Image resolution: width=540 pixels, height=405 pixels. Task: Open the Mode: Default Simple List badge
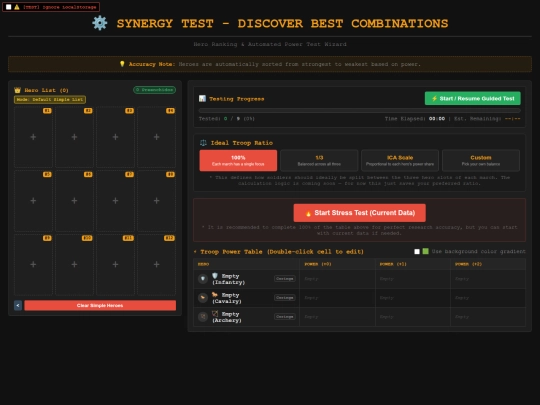(50, 100)
